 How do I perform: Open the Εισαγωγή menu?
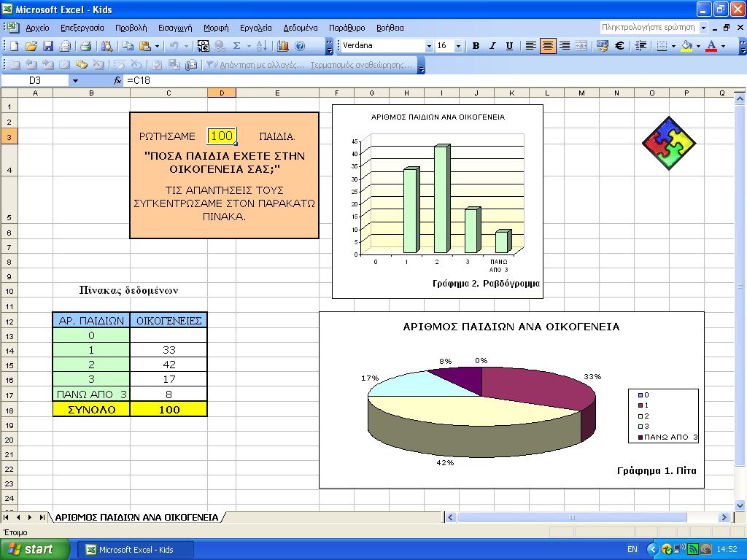[x=175, y=28]
